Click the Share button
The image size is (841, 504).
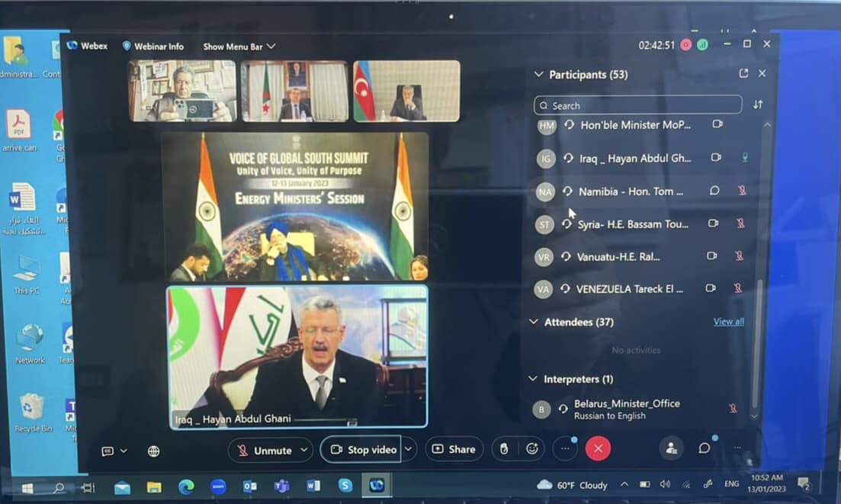point(454,450)
